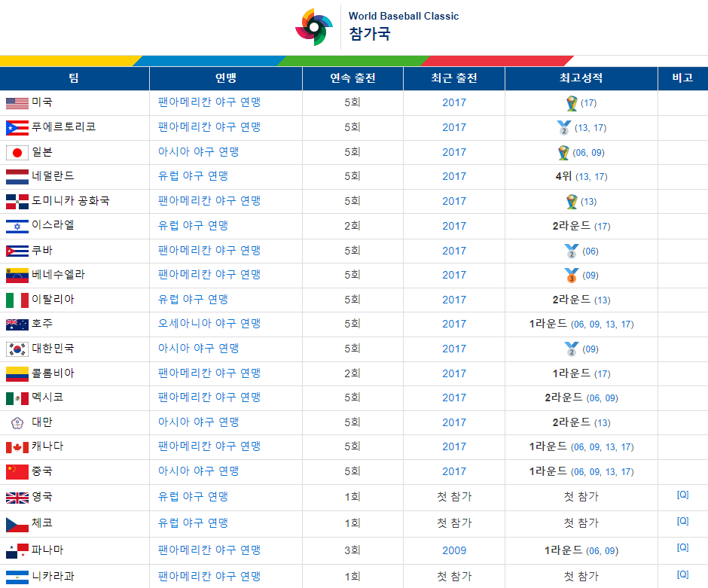Open the 팬아메리칸 야구 연맹 link in 미국 row
708x588 pixels.
point(209,102)
